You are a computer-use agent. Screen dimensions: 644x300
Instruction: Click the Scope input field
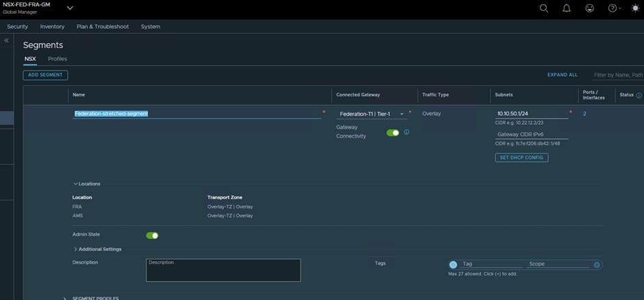[x=558, y=264]
